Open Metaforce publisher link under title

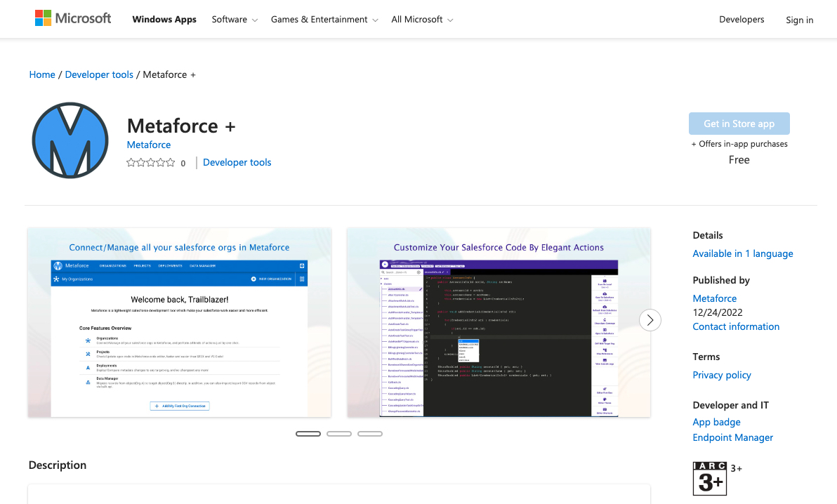149,145
